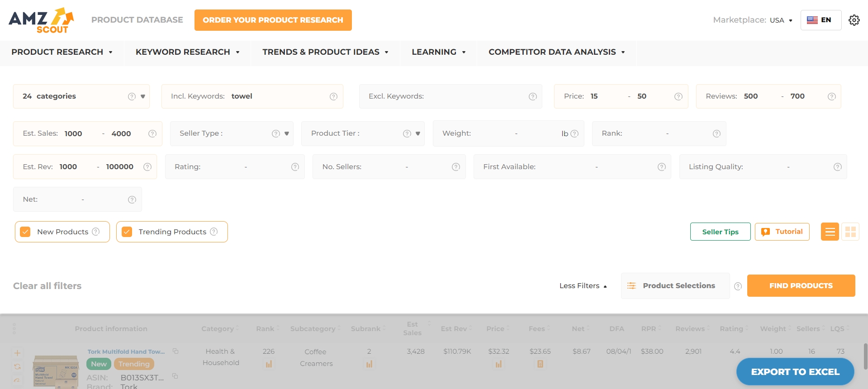Open the Tork product thumbnail image
The width and height of the screenshot is (868, 389).
click(57, 373)
